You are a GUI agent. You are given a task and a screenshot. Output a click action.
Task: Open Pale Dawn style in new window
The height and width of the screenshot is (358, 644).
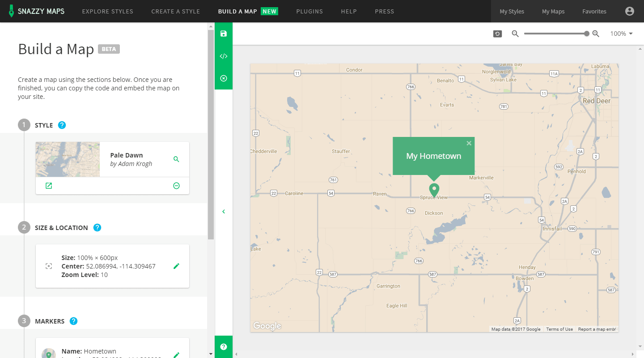tap(49, 186)
